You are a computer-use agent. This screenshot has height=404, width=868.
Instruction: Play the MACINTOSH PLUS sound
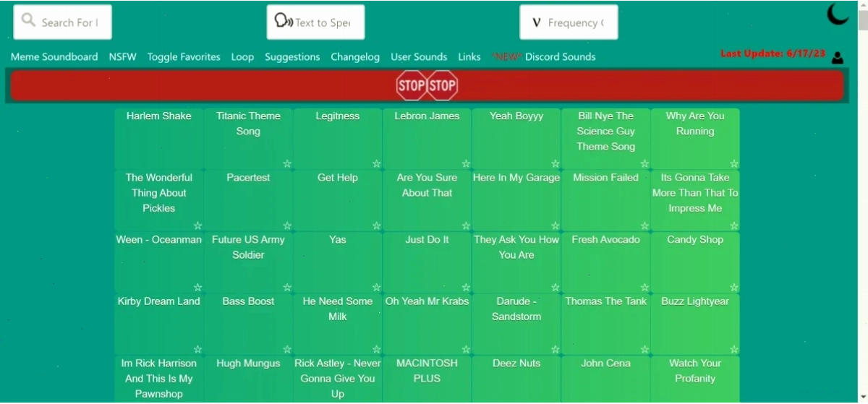pos(427,379)
